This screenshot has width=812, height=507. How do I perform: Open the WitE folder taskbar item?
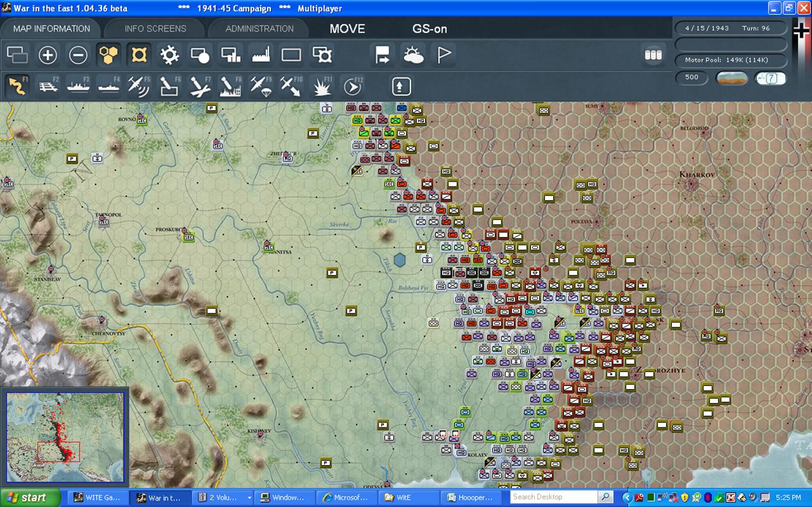(x=408, y=497)
